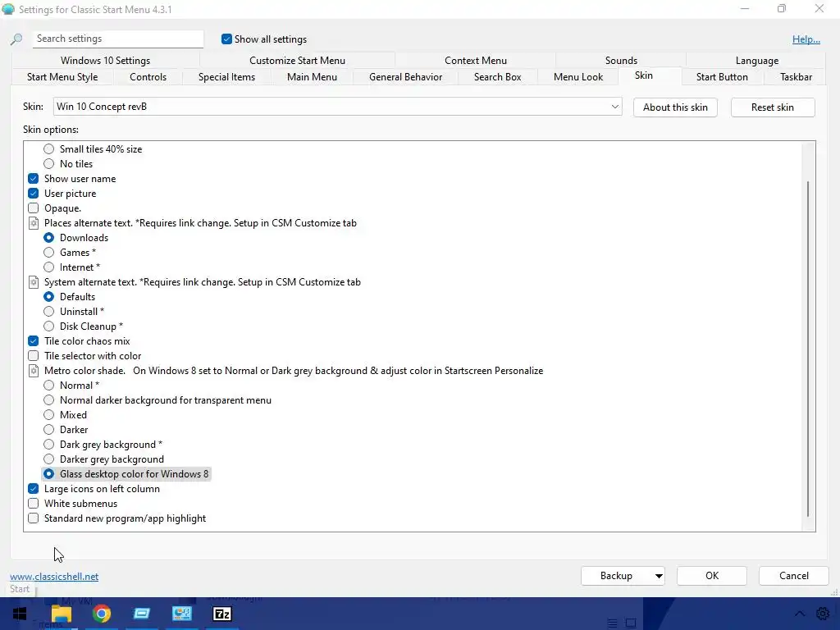840x630 pixels.
Task: Select the Darker color shade
Action: click(48, 430)
